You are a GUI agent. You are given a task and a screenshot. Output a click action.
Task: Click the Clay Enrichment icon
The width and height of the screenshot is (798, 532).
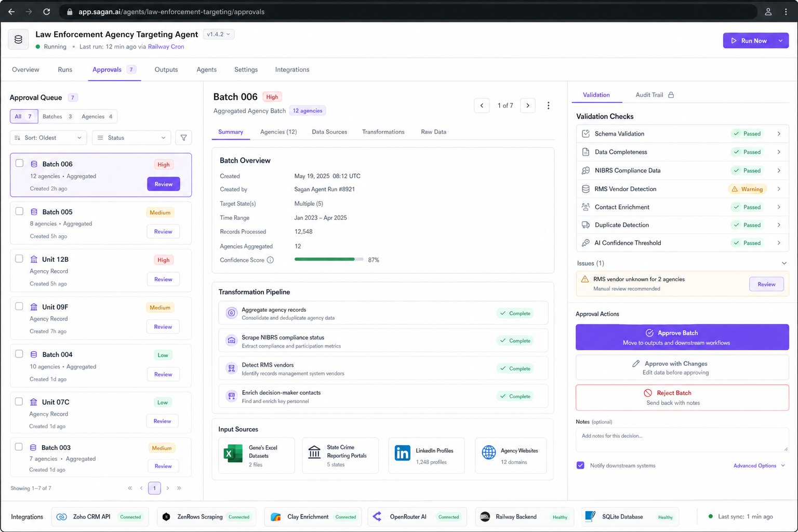pos(276,517)
